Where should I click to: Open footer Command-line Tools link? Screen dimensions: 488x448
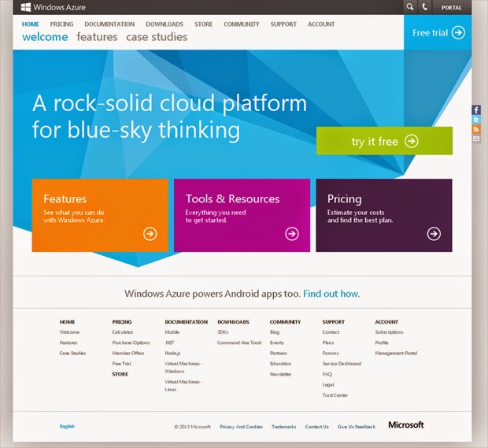[239, 342]
